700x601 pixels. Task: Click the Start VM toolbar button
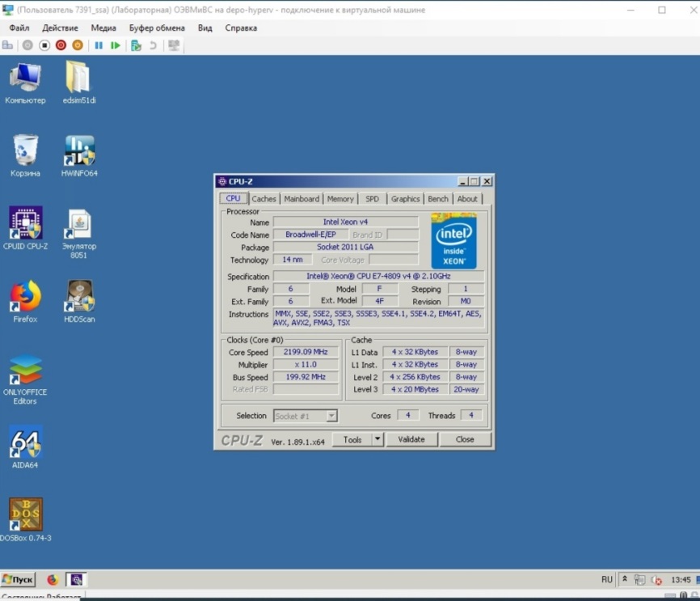(x=27, y=45)
